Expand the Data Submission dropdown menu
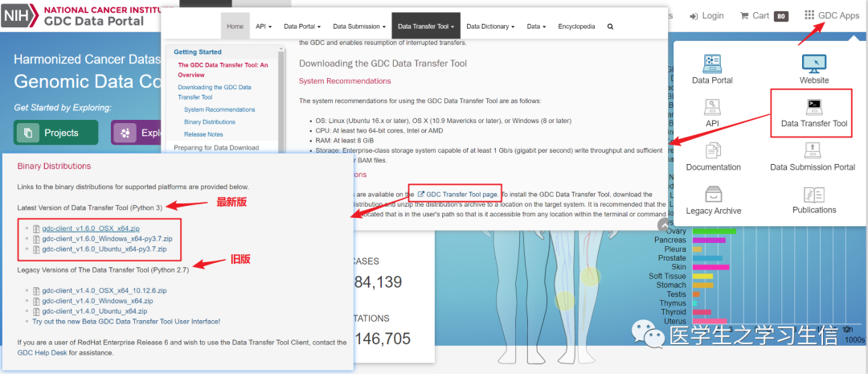The image size is (868, 374). coord(359,26)
